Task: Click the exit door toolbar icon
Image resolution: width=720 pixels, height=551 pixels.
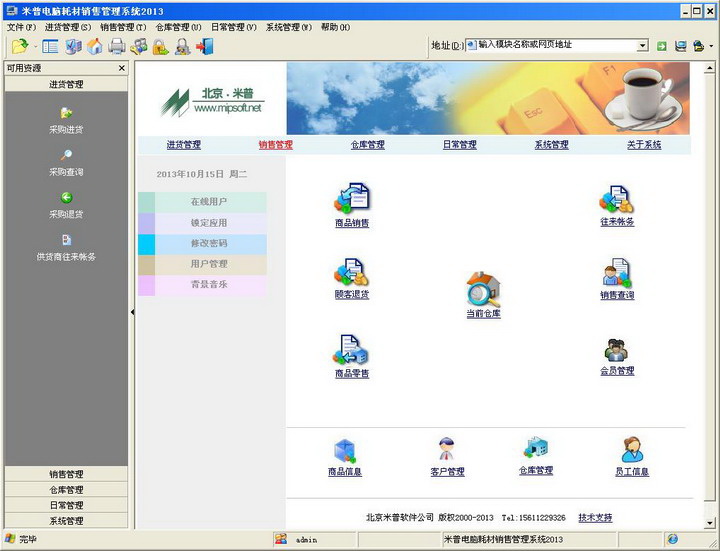Action: tap(205, 46)
